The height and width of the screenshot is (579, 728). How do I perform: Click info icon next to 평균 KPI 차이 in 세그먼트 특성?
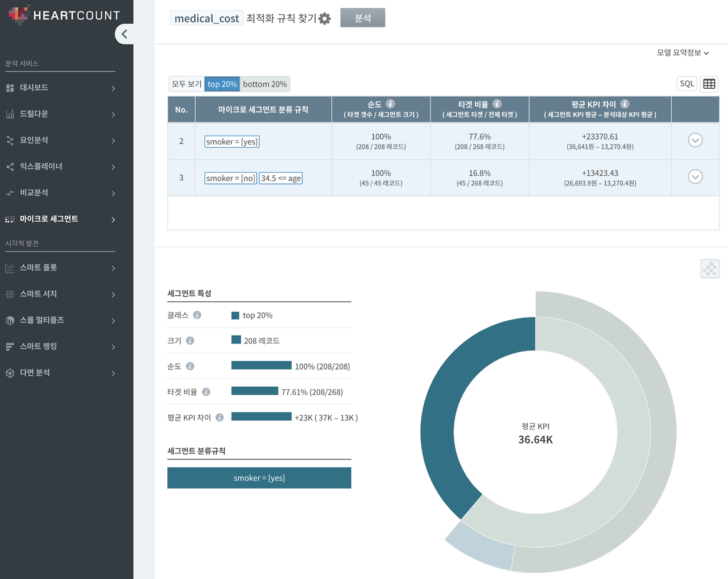pos(220,417)
